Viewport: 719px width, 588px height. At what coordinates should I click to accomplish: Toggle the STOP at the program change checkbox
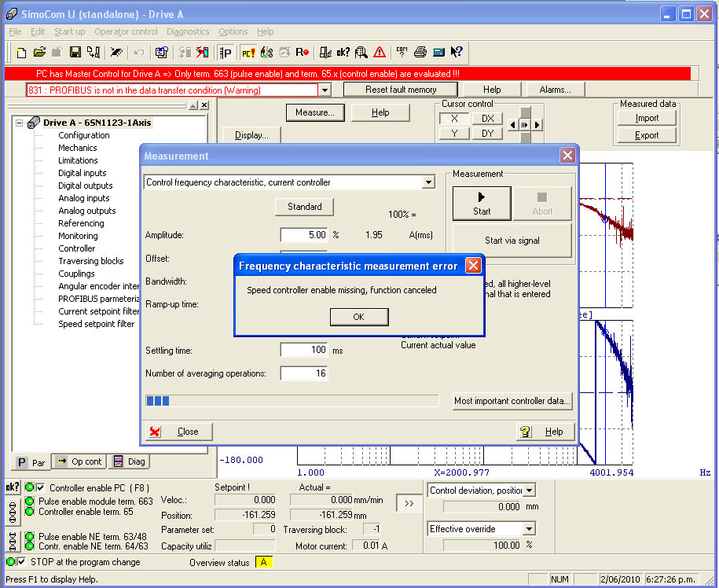pyautogui.click(x=21, y=562)
